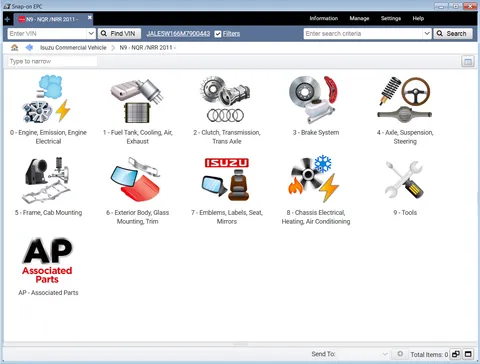Open the Information menu
Screen dimensions: 480x364
coord(324,18)
